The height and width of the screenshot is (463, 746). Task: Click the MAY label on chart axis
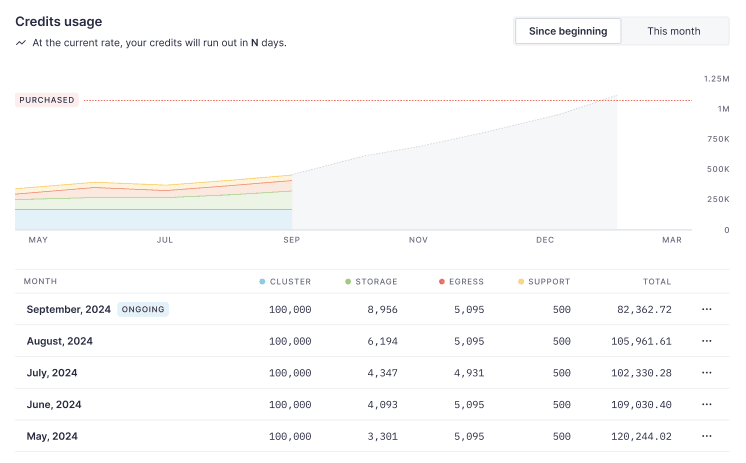click(x=38, y=240)
